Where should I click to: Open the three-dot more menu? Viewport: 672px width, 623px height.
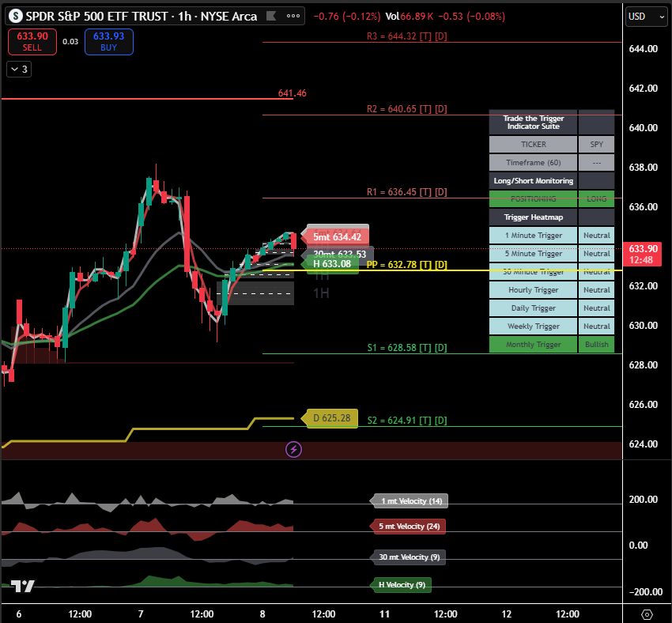(x=293, y=16)
